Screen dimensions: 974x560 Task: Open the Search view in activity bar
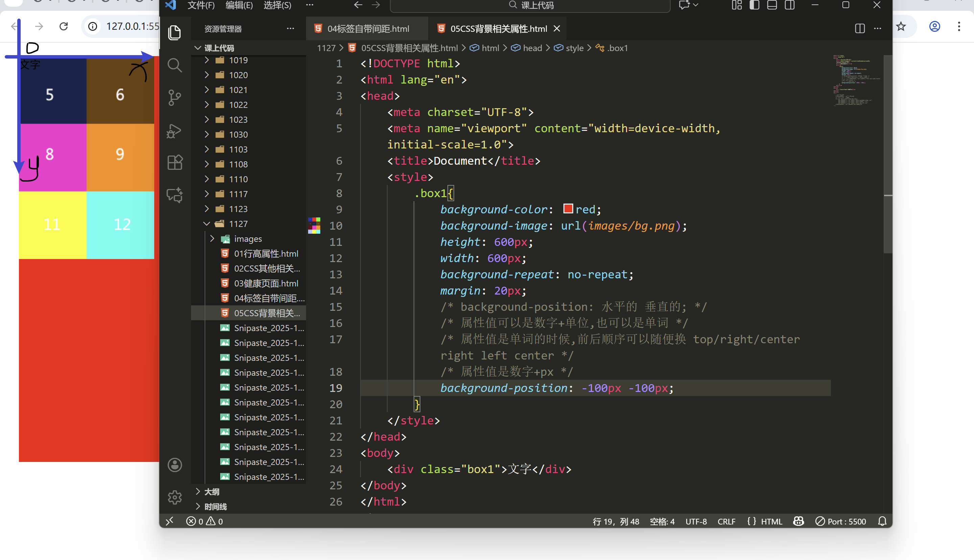point(175,65)
